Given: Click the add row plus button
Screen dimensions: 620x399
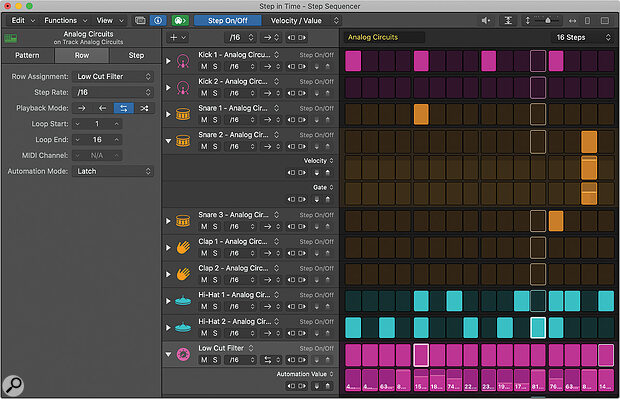Looking at the screenshot, I should point(177,38).
